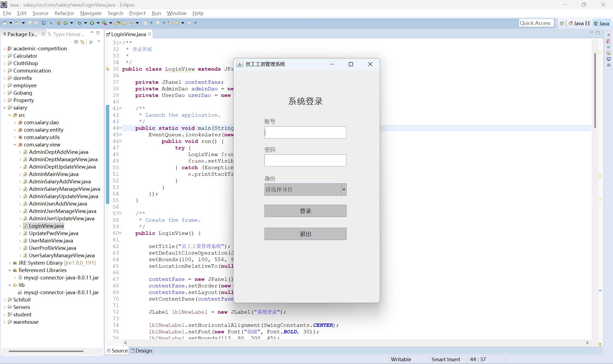This screenshot has width=613, height=364.
Task: Click the Back navigation arrow
Action: click(177, 23)
